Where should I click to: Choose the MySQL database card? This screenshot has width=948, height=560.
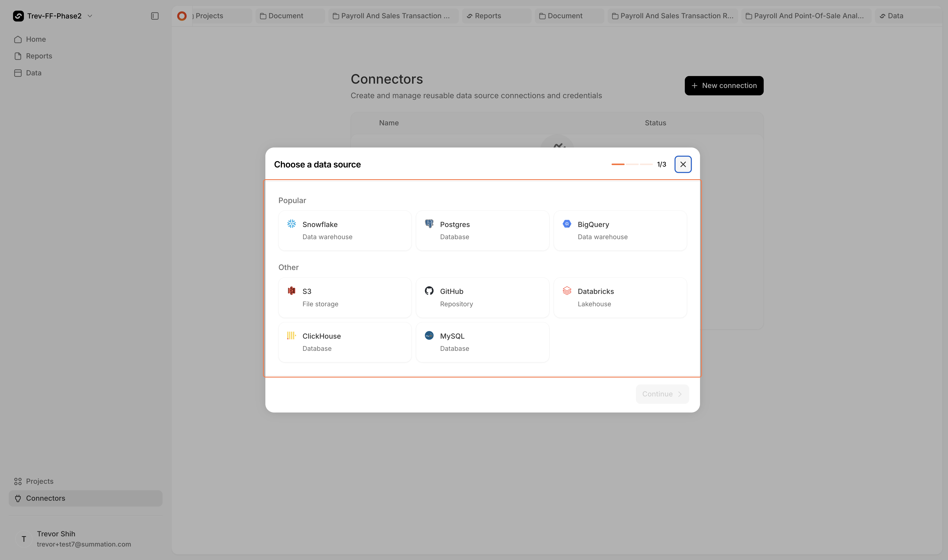tap(482, 342)
